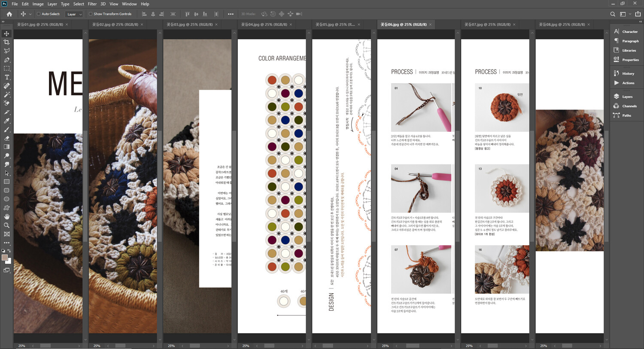Switch to the 꽃들04.jpg document tab
Image resolution: width=644 pixels, height=349 pixels.
click(264, 24)
